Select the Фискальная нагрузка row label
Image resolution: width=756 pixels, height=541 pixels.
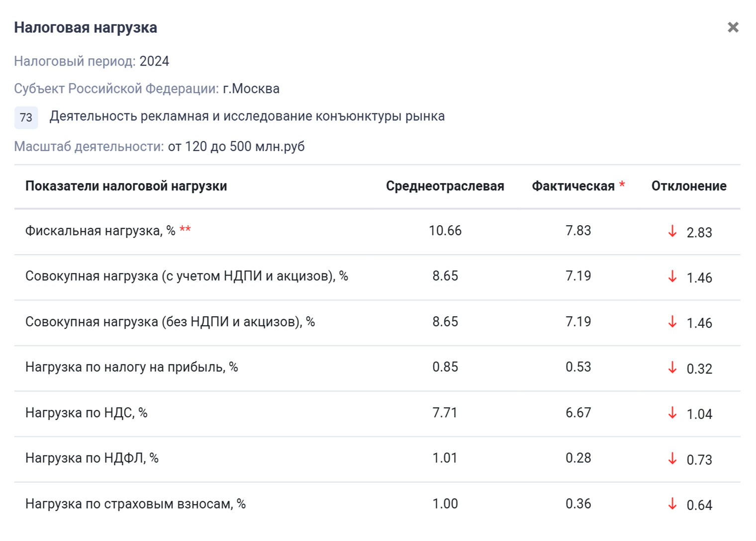(100, 231)
